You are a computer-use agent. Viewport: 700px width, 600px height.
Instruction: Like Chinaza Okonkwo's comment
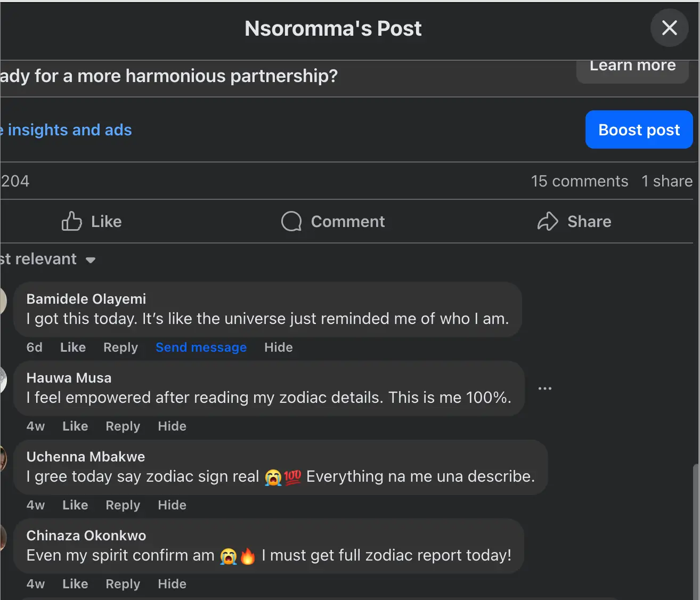(75, 583)
